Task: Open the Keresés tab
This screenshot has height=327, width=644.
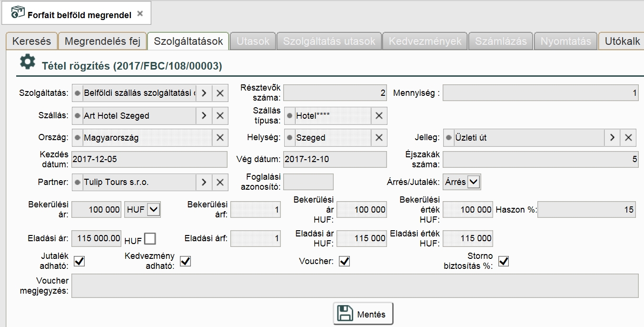Action: pyautogui.click(x=31, y=41)
